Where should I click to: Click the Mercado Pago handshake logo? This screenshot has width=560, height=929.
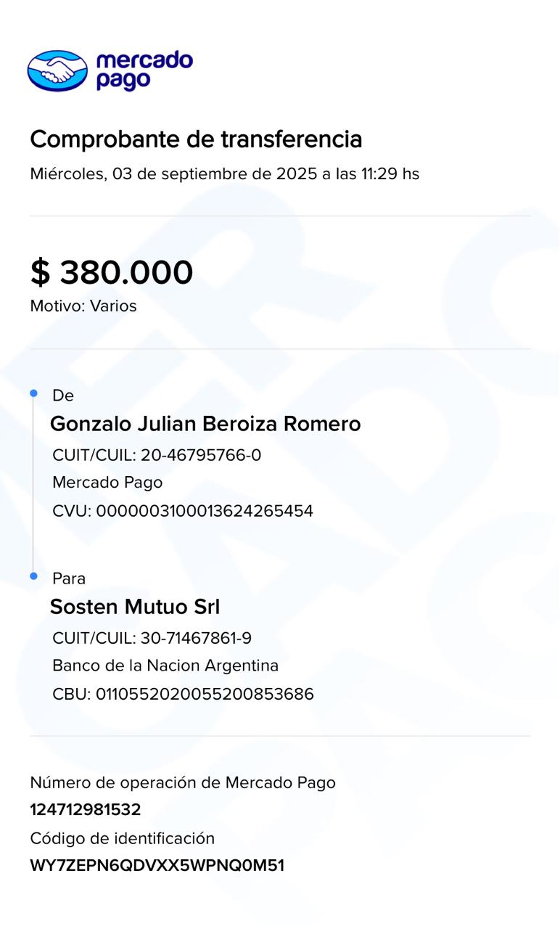[x=57, y=70]
